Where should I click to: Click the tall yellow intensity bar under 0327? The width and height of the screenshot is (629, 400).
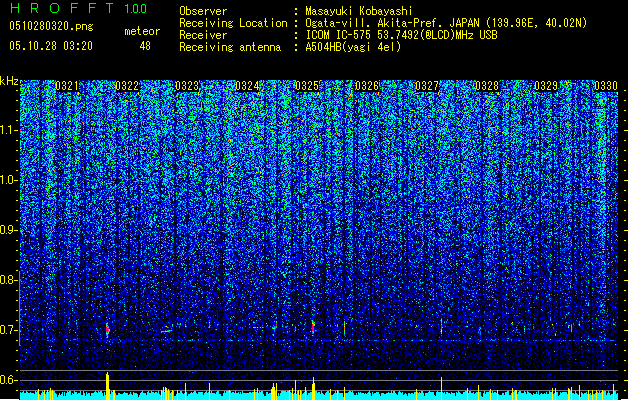(x=441, y=388)
